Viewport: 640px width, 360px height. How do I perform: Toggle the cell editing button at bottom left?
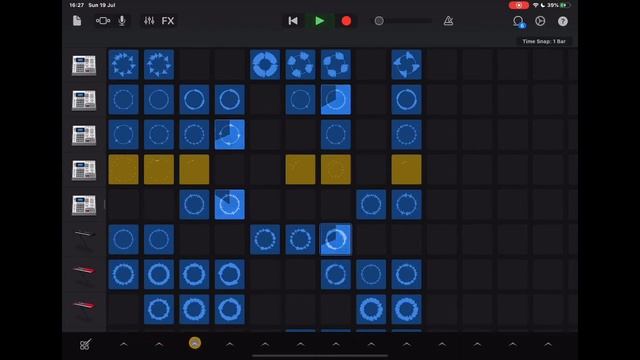click(x=85, y=345)
